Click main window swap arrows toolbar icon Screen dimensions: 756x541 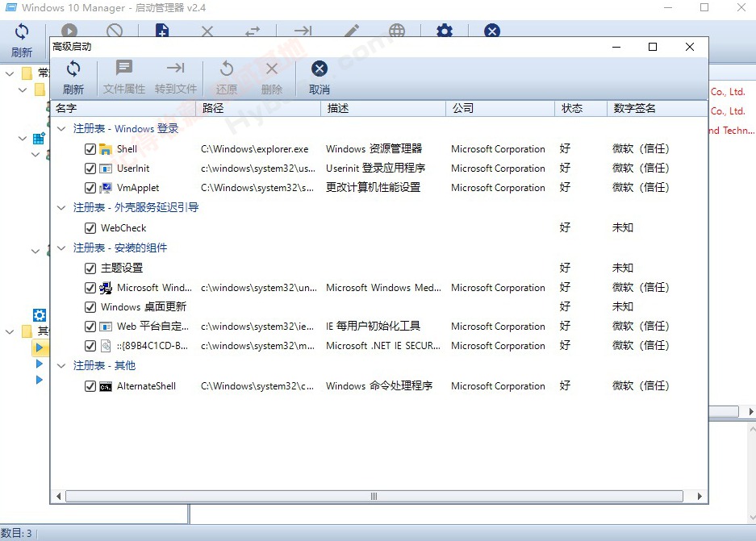(253, 31)
